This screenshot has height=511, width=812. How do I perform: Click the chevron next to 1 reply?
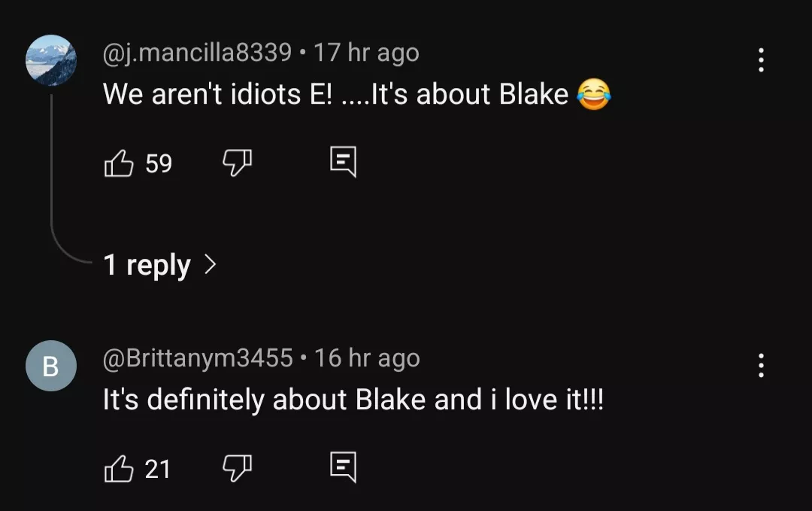pyautogui.click(x=211, y=264)
